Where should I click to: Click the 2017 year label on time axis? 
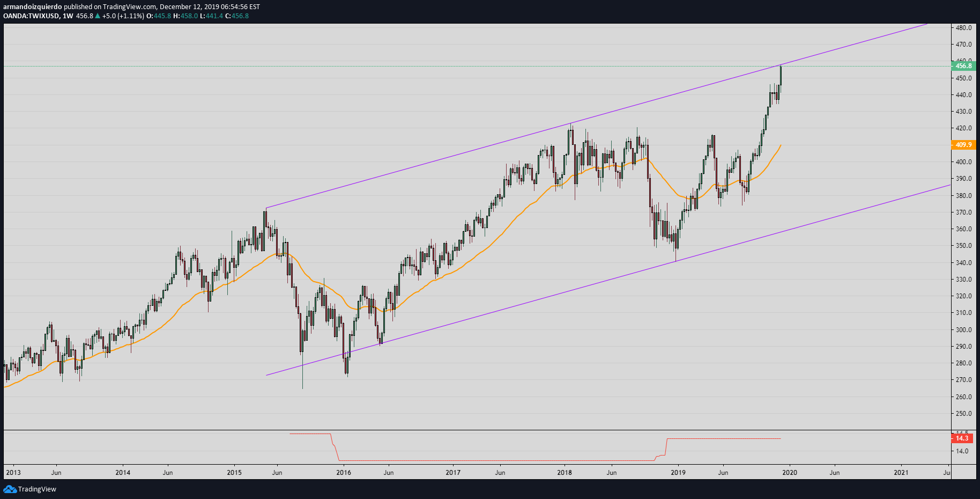click(453, 473)
